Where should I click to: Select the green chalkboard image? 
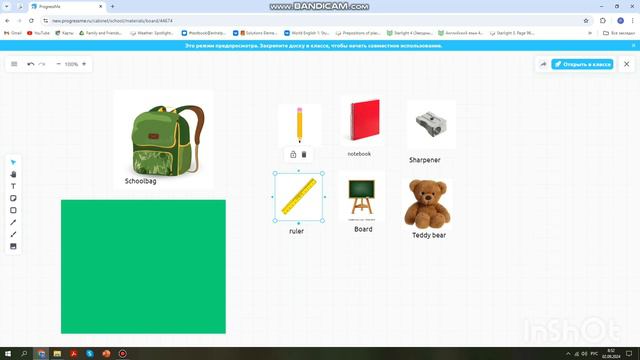pos(362,197)
